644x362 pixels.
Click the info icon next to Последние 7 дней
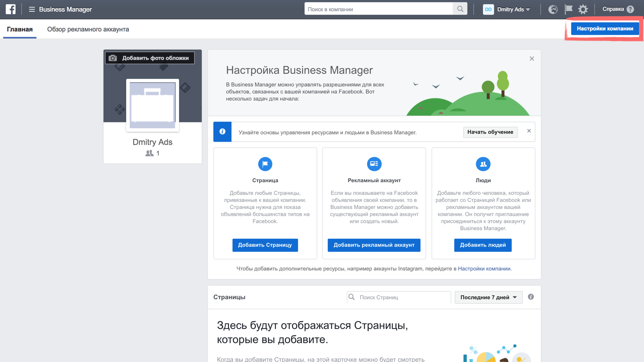pos(531,297)
